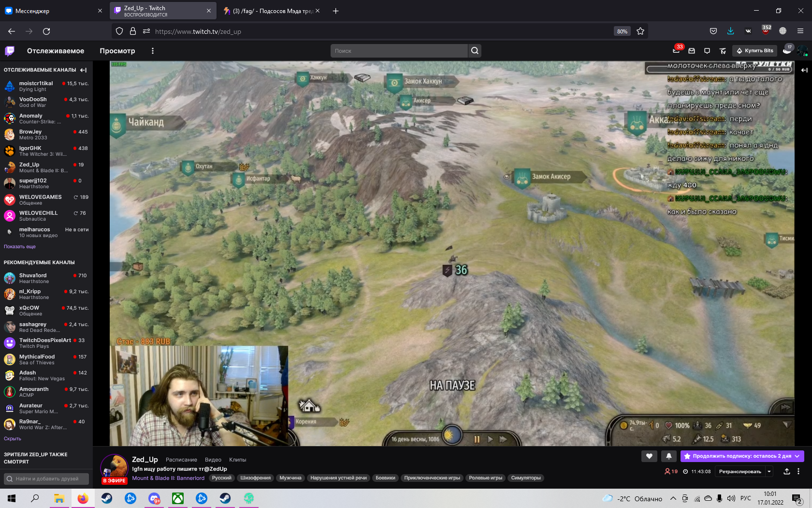Open the Расписание tab of Zed_Up

pyautogui.click(x=181, y=460)
